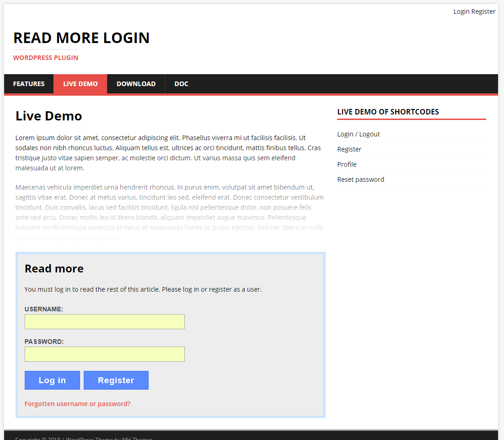Open the LIVE DEMO tab
This screenshot has width=504, height=440.
tap(80, 84)
